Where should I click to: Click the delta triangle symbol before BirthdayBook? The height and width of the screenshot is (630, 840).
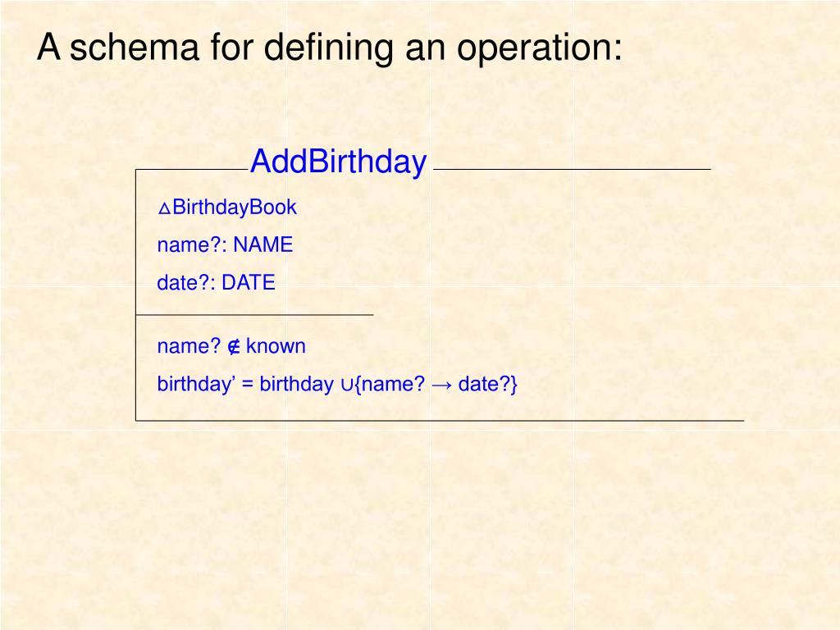point(164,208)
